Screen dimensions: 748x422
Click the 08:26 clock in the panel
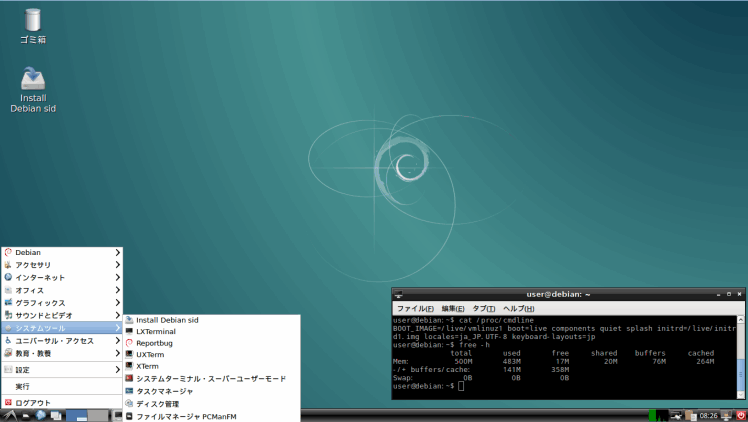pos(709,415)
